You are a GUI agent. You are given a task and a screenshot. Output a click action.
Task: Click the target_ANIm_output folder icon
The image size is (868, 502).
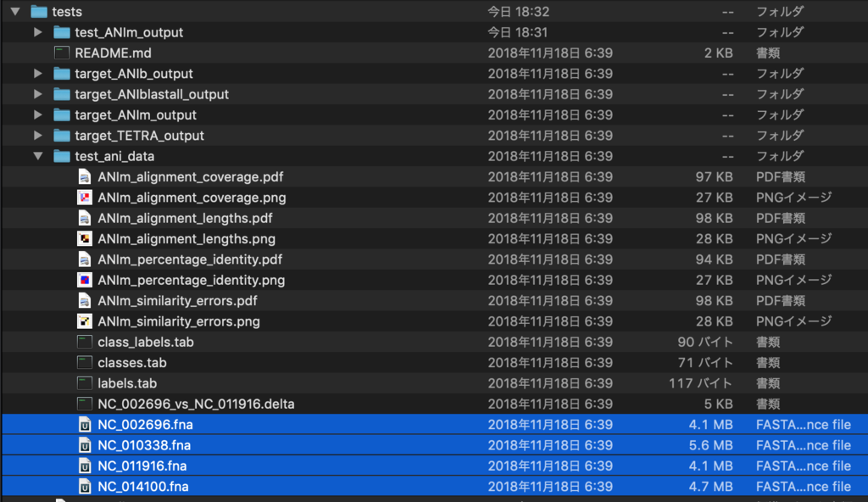(61, 114)
